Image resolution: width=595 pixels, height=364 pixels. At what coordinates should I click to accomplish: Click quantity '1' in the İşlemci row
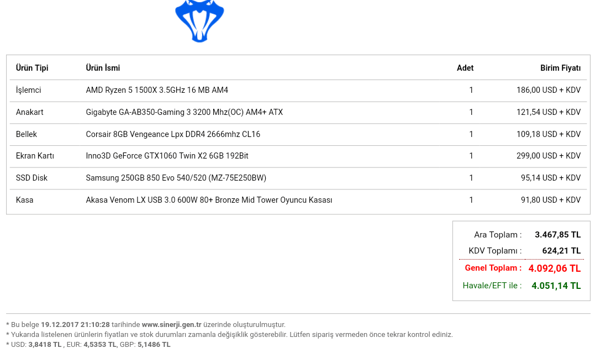pos(471,90)
